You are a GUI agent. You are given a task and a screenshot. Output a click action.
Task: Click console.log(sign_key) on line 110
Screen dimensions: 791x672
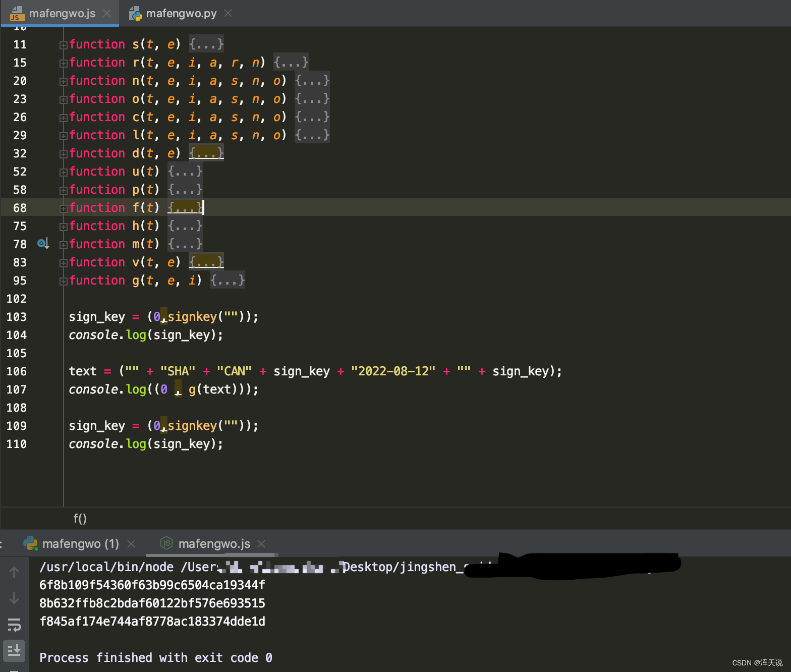[146, 444]
